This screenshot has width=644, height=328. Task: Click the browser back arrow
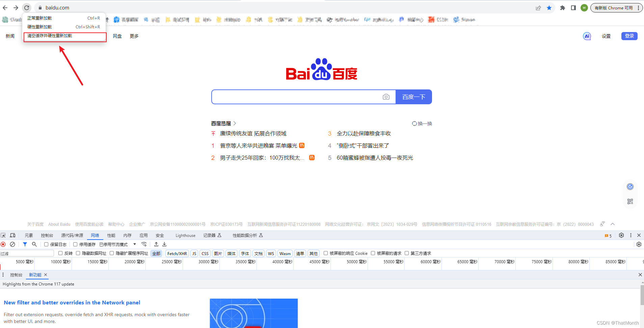pos(5,7)
